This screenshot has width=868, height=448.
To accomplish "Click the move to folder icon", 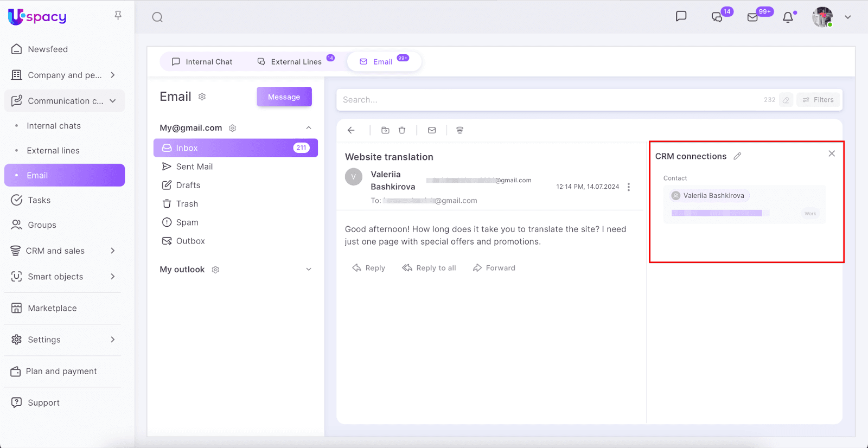I will [x=385, y=130].
